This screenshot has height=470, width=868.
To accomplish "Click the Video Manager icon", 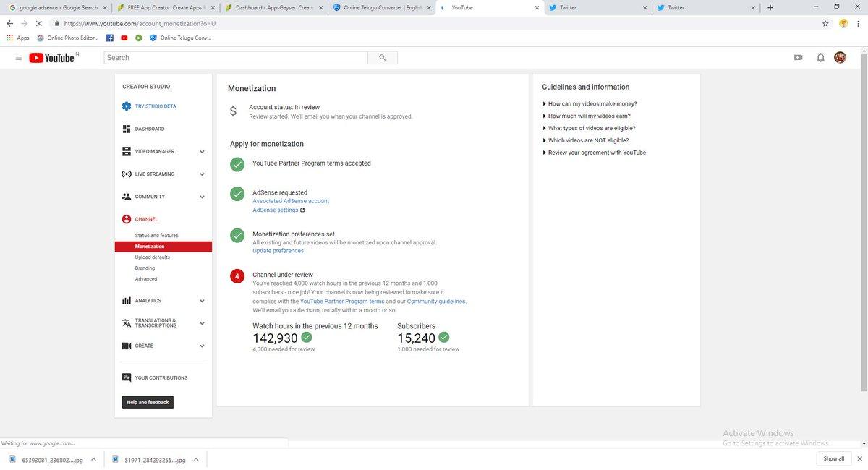I will coord(127,151).
